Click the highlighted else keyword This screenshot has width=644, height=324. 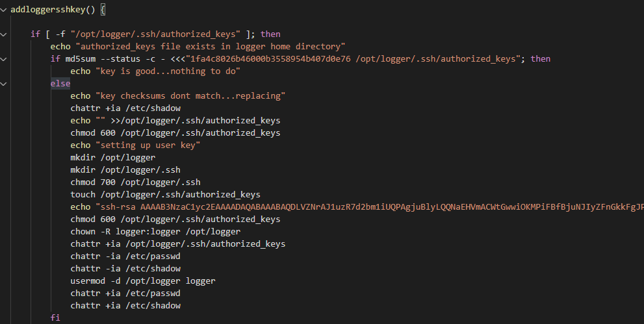point(60,84)
